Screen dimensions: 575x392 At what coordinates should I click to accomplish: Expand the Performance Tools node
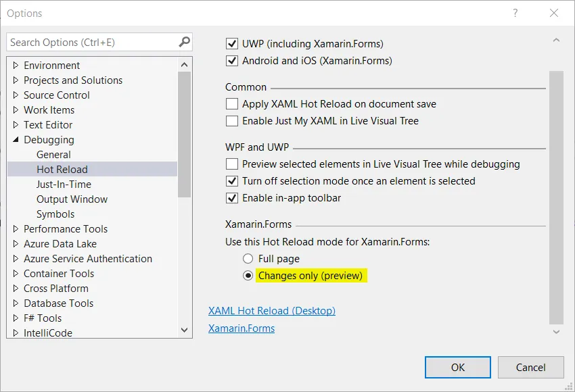coord(16,229)
